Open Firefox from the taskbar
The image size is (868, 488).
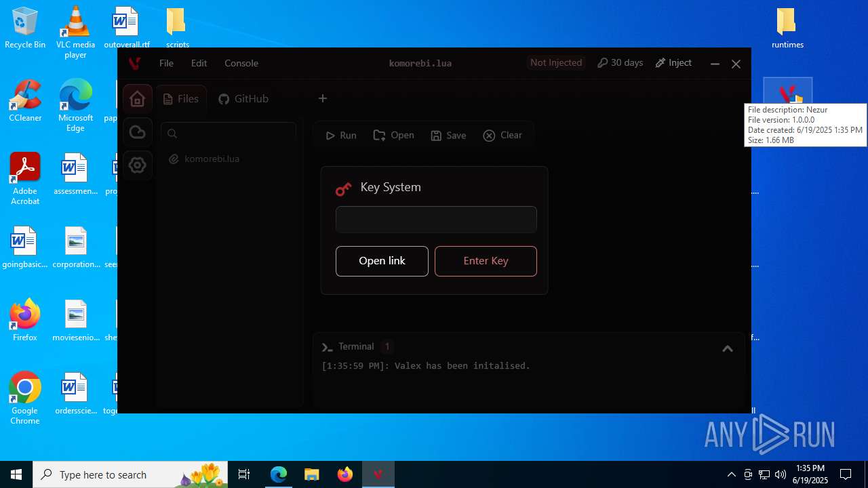344,474
